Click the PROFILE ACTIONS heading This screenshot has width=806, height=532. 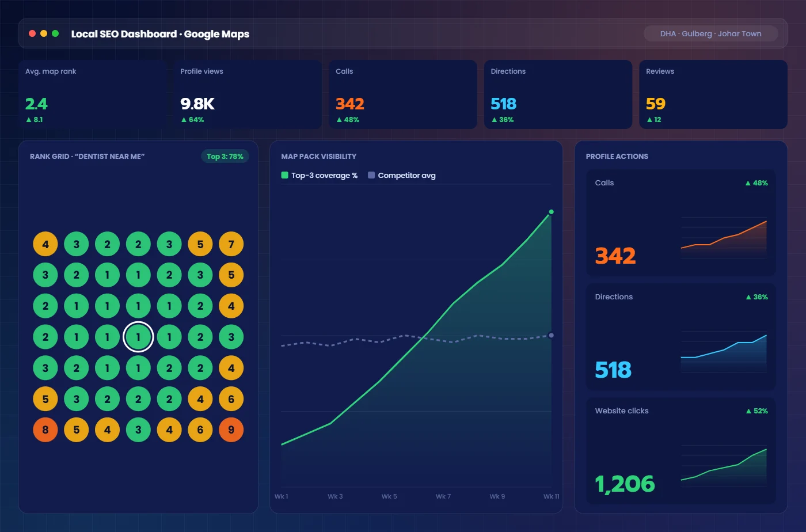(x=617, y=156)
